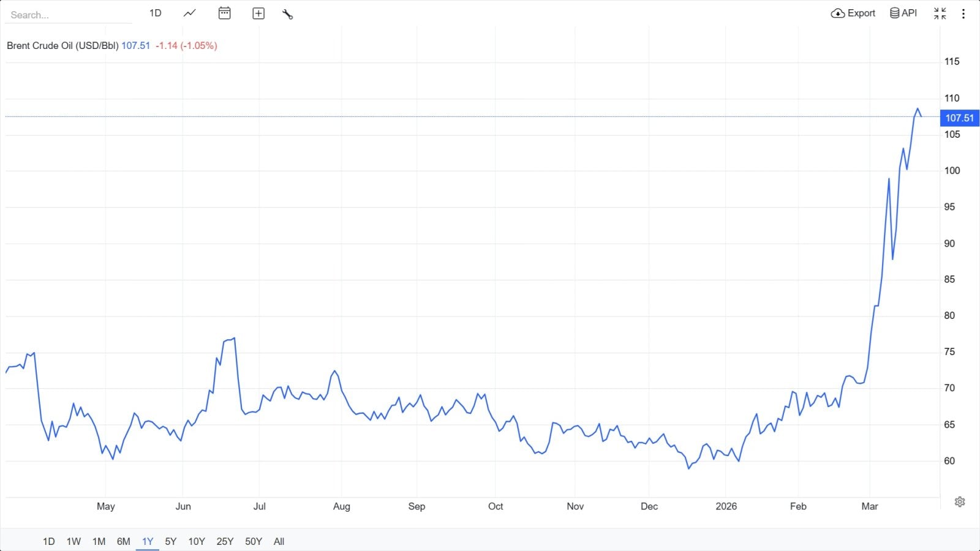
Task: Show the All time range
Action: tap(279, 541)
